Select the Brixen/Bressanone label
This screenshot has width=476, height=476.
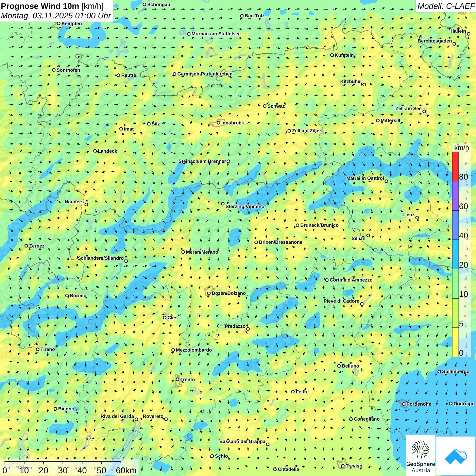pyautogui.click(x=280, y=242)
